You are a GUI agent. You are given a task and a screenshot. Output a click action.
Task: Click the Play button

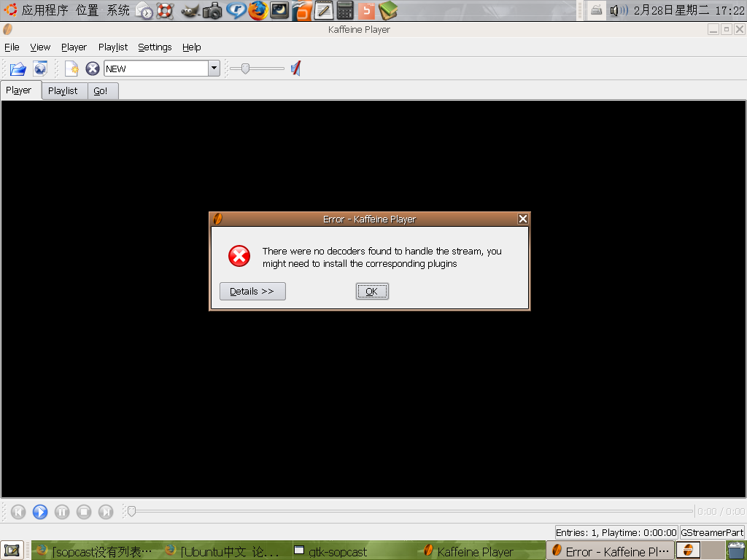click(40, 512)
